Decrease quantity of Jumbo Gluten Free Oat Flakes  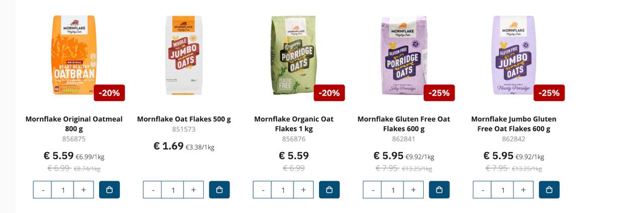coord(482,190)
